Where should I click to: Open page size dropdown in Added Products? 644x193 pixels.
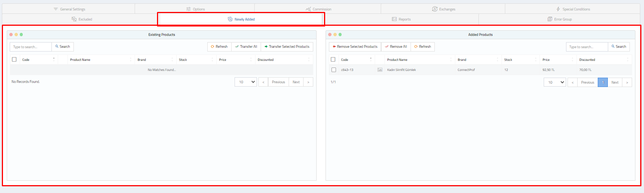(x=555, y=83)
